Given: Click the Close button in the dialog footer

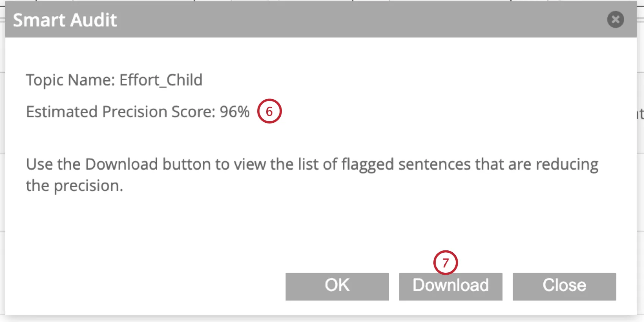Looking at the screenshot, I should pos(564,286).
